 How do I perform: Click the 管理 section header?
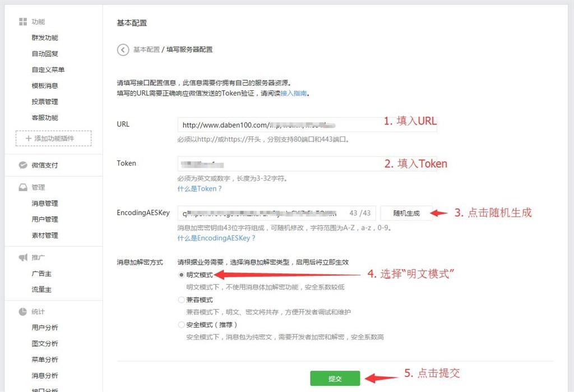coord(38,187)
